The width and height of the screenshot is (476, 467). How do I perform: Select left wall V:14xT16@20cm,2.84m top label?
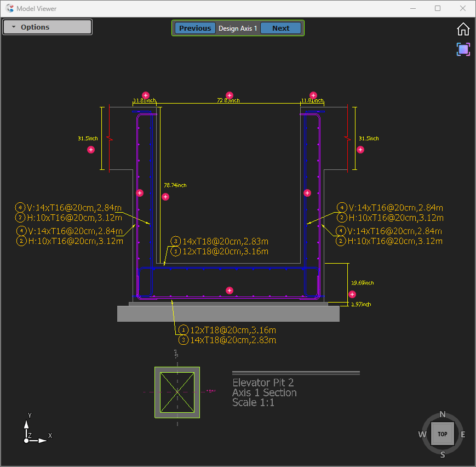70,207
